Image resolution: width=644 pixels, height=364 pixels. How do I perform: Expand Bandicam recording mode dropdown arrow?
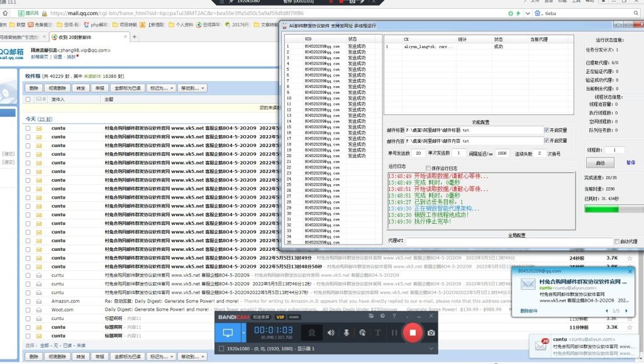tap(243, 332)
